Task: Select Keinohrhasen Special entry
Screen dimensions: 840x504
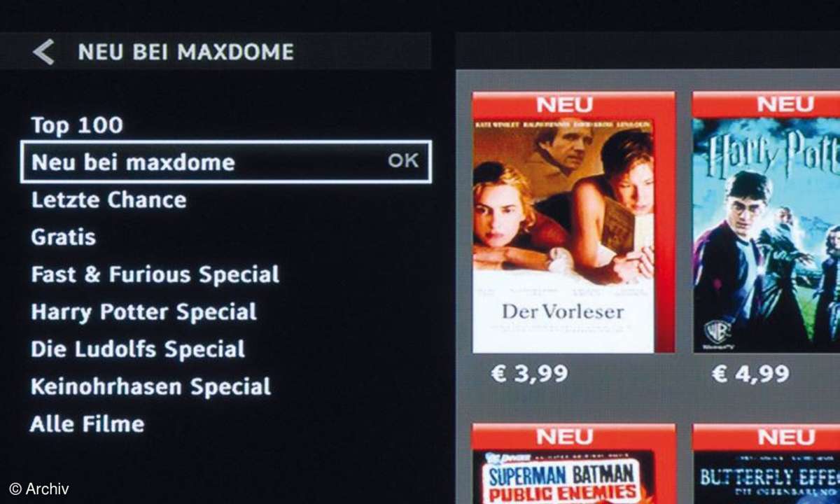Action: click(x=150, y=386)
